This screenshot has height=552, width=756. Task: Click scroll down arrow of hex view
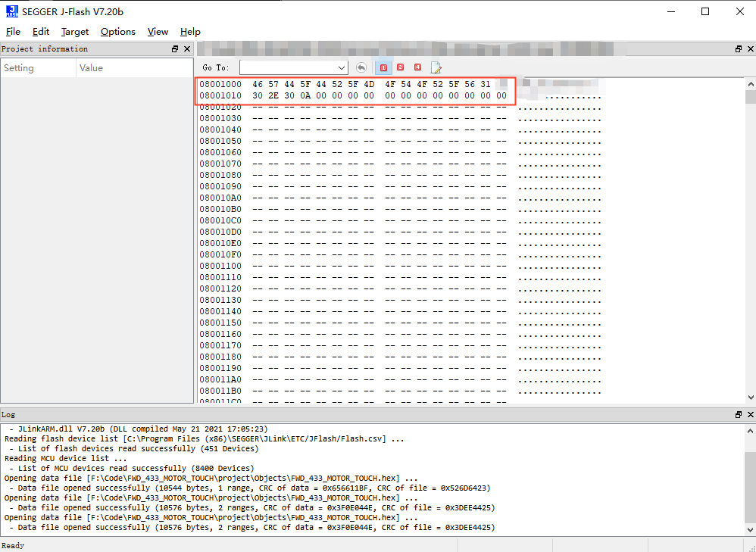[750, 398]
